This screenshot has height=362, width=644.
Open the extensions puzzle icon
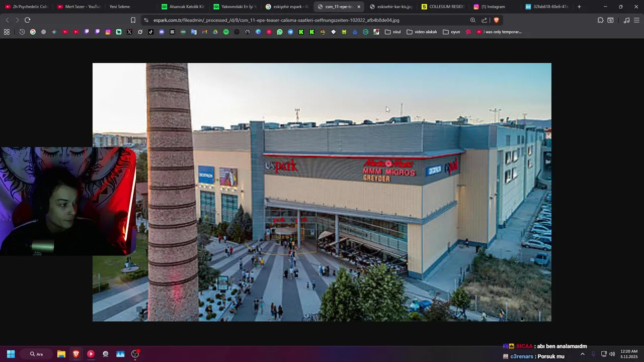[x=600, y=20]
